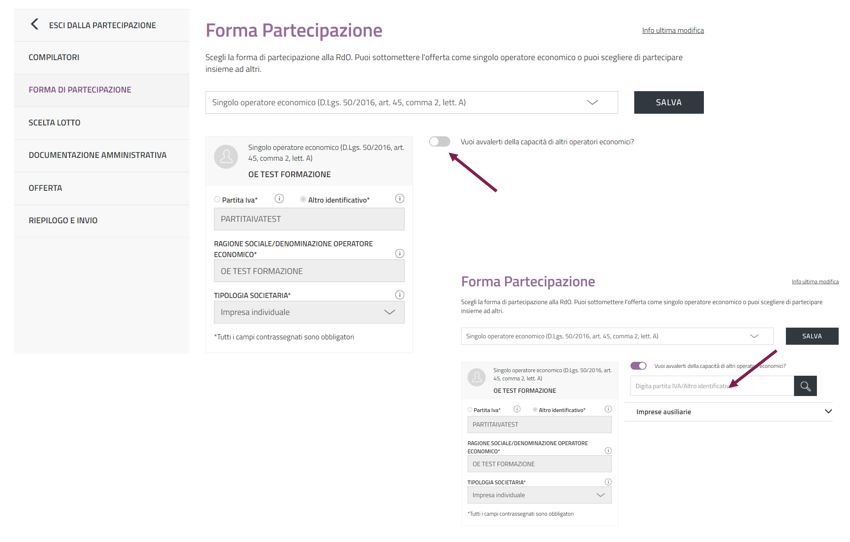Click the 'Digita partita IVA/Altro identificativo' search field
The image size is (850, 542).
point(711,386)
